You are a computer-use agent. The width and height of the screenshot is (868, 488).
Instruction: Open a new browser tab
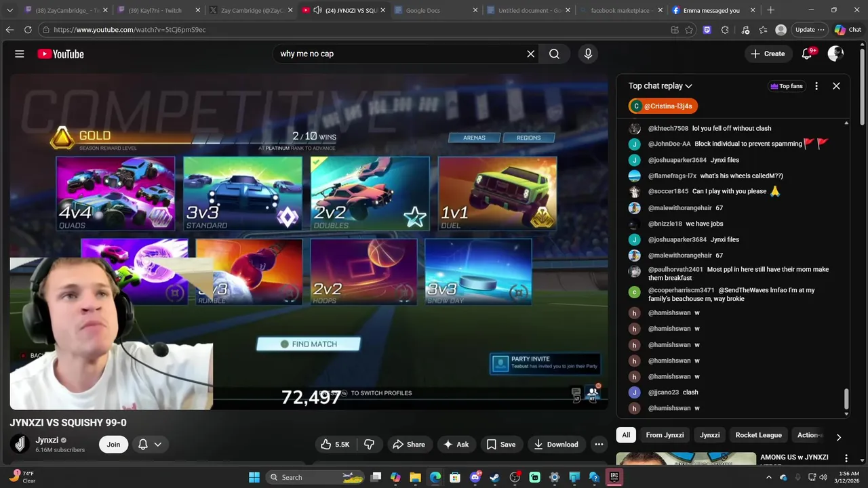pyautogui.click(x=771, y=10)
